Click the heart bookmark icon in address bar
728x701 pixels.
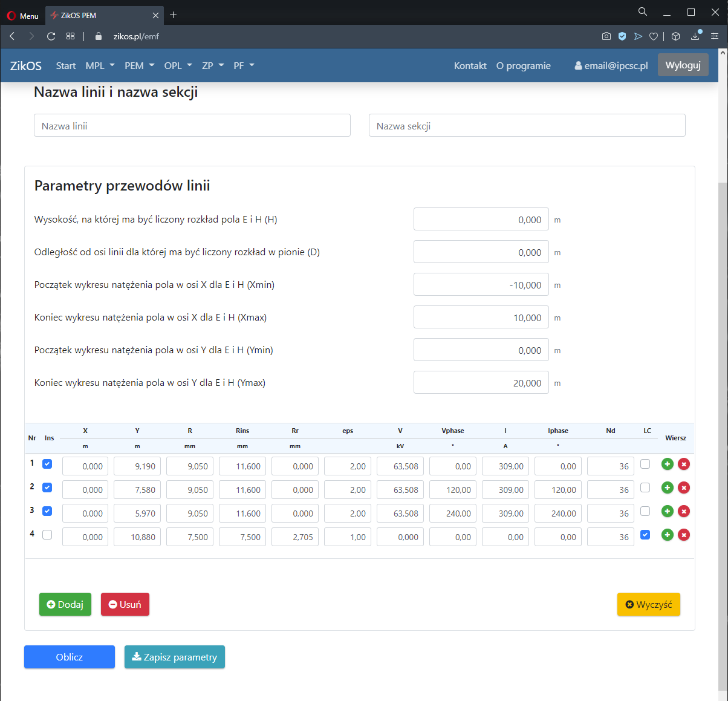click(654, 36)
